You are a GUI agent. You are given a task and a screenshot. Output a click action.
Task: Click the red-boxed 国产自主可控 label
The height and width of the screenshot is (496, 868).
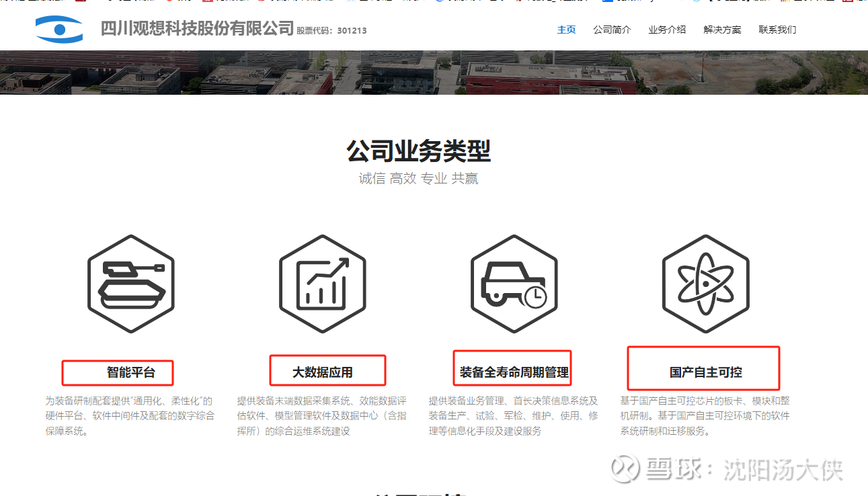point(703,368)
